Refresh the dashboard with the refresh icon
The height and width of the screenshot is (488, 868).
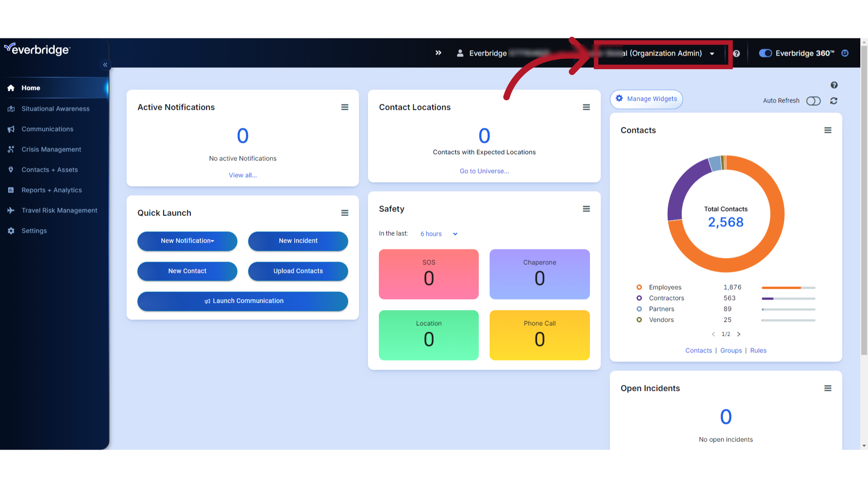(834, 101)
